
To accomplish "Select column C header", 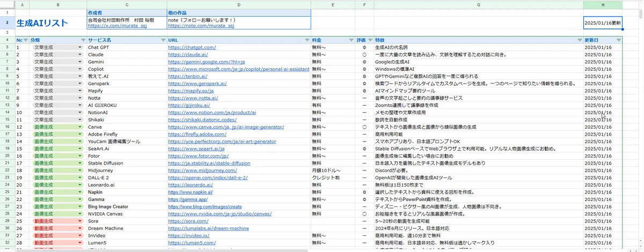I will (127, 5).
